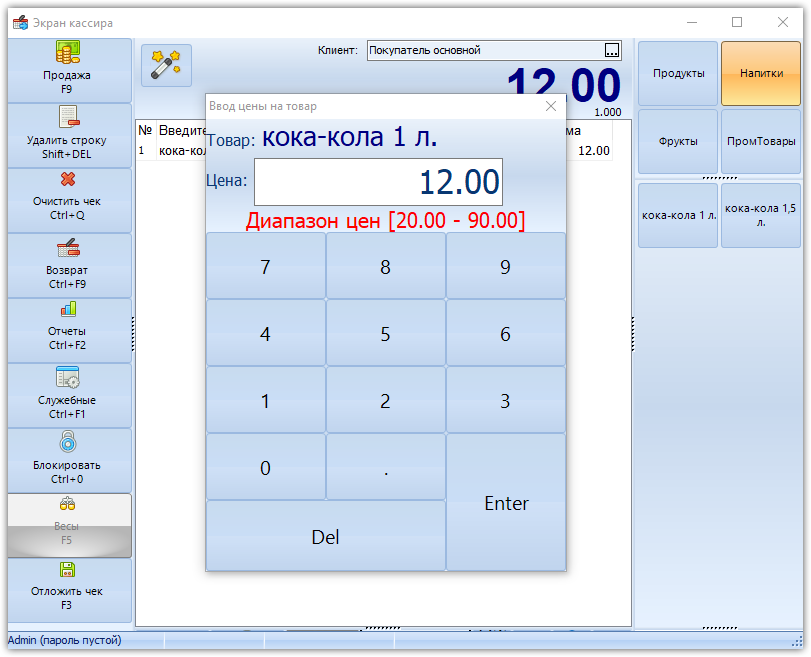Screen dimensions: 811x657
Task: Select the Напитки category
Action: pos(761,73)
